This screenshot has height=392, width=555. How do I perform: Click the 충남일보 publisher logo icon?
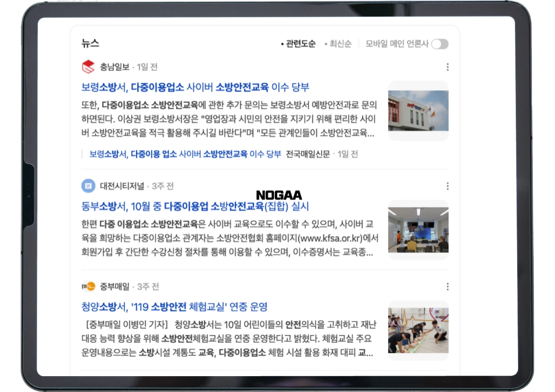[88, 67]
